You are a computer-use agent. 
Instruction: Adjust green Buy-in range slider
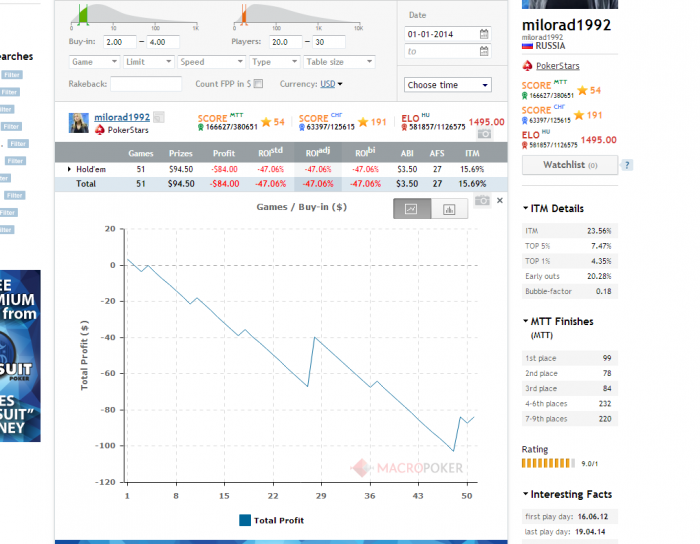point(83,15)
